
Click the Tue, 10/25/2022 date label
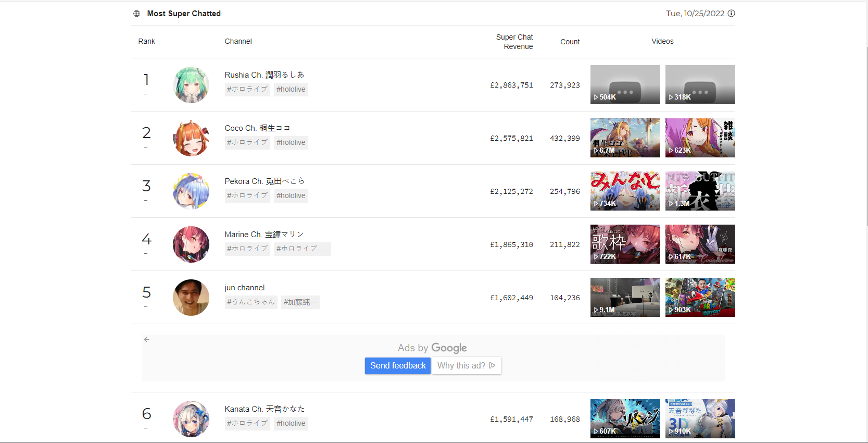pyautogui.click(x=695, y=14)
